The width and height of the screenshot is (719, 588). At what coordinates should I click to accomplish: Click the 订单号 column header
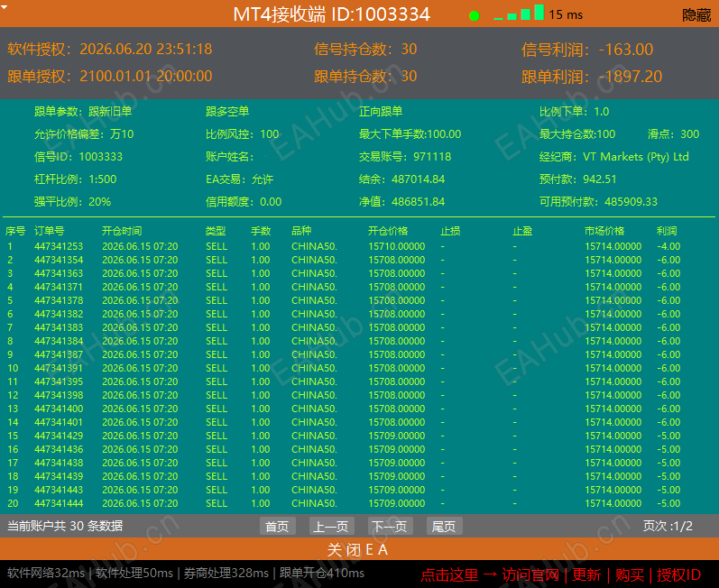coord(49,231)
